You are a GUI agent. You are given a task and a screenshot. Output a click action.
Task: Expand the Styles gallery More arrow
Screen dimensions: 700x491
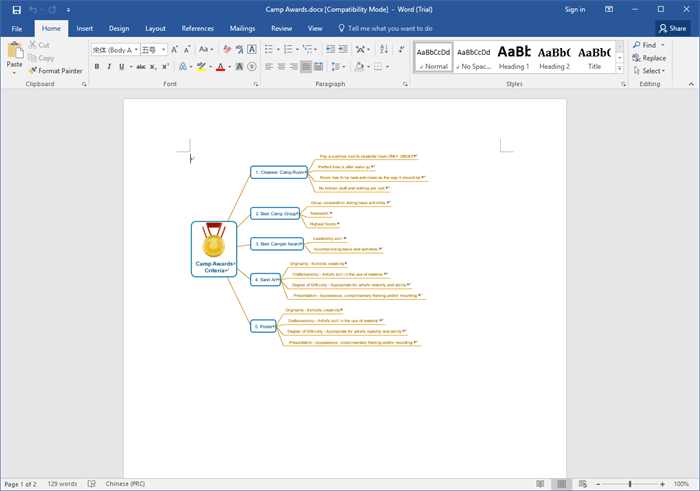[620, 68]
